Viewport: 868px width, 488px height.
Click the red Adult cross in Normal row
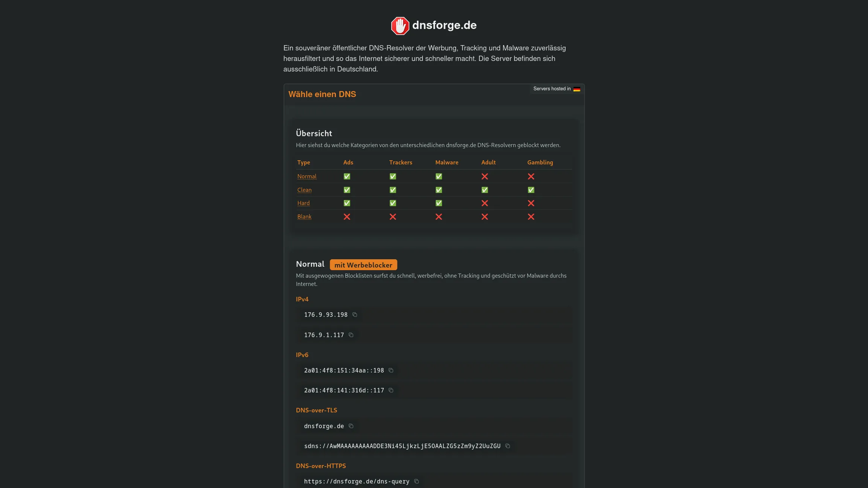pyautogui.click(x=485, y=176)
